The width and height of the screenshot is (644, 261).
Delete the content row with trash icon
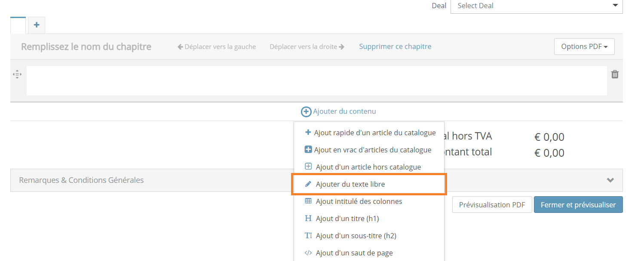tap(615, 74)
